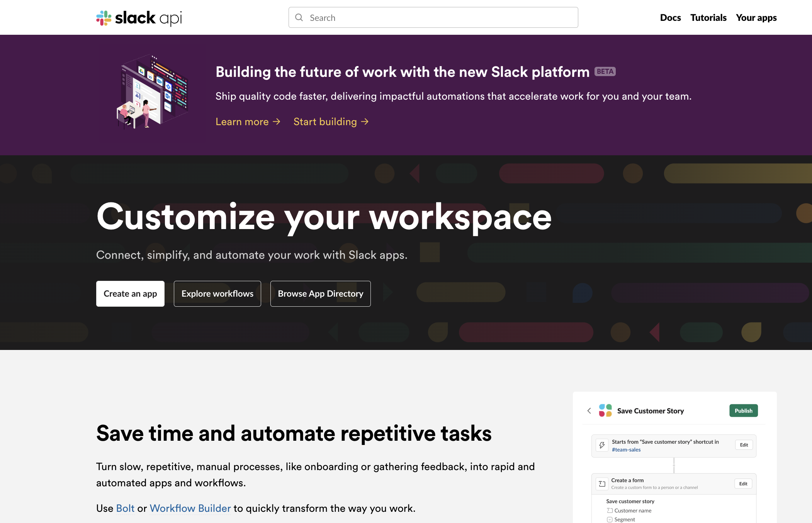Image resolution: width=812 pixels, height=523 pixels.
Task: Click arrow next to Start building
Action: (x=365, y=122)
